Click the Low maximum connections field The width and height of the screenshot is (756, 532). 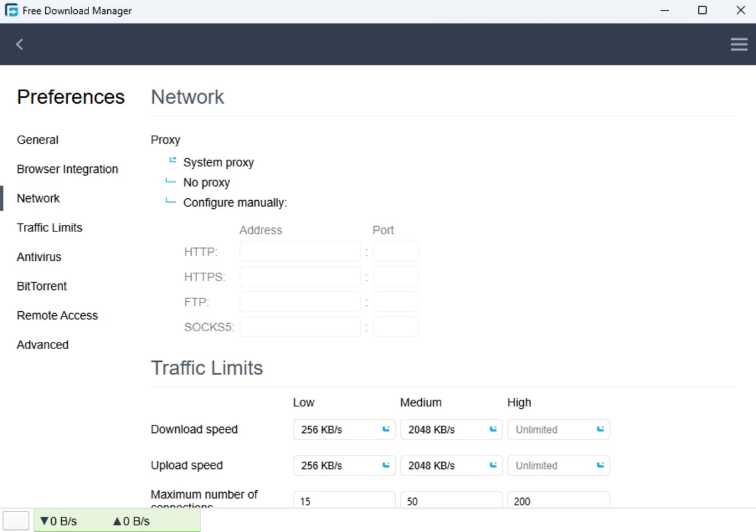click(x=344, y=501)
